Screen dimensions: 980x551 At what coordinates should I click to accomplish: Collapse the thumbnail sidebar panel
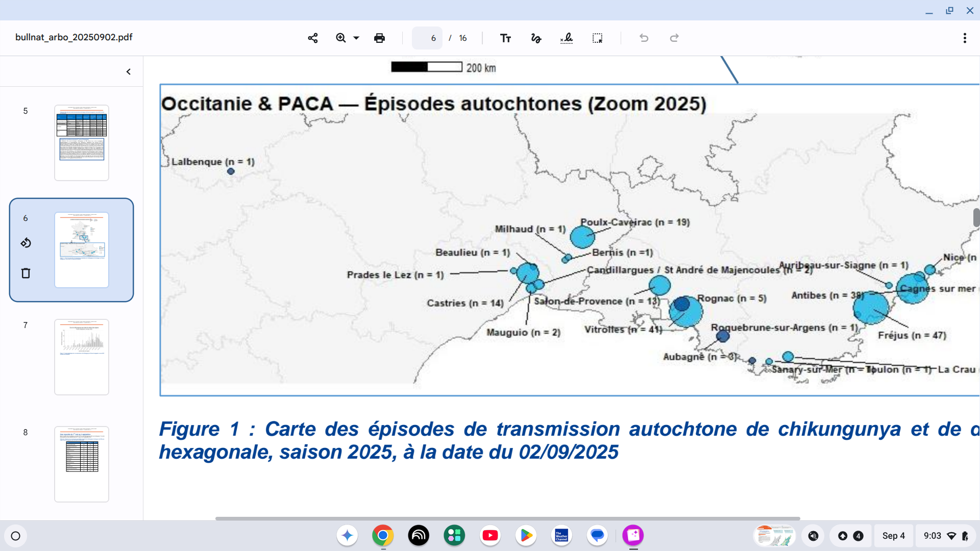tap(129, 72)
